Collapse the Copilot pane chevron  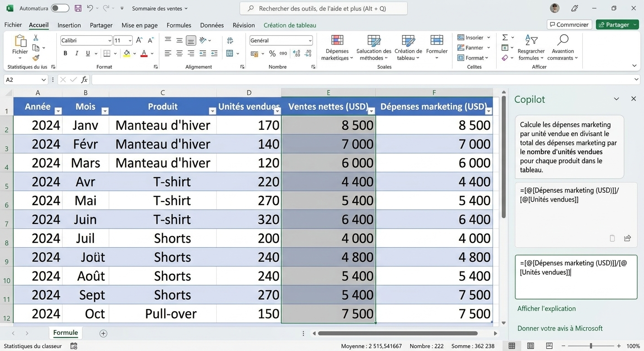617,99
